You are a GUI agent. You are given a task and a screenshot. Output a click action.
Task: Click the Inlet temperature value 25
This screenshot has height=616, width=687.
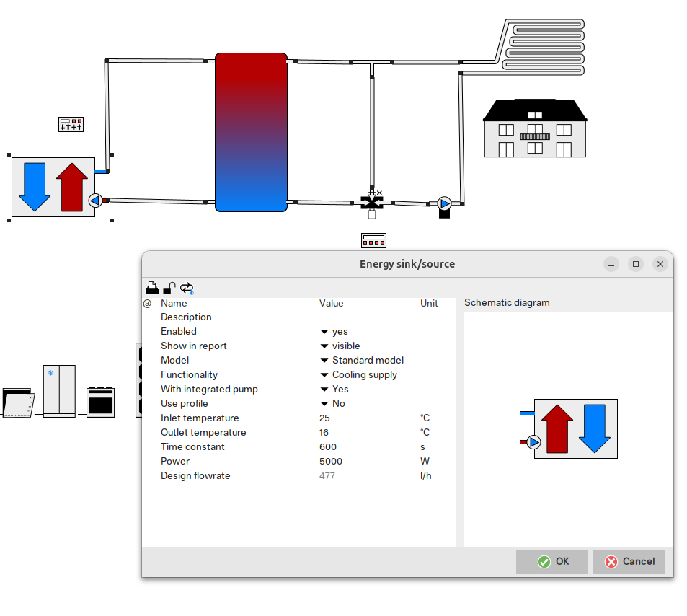click(x=324, y=418)
